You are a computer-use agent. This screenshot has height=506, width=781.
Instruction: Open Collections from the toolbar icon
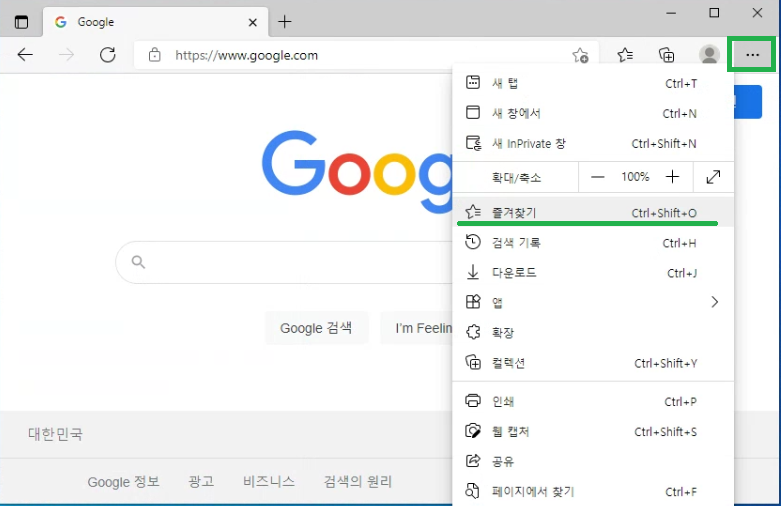pos(666,55)
